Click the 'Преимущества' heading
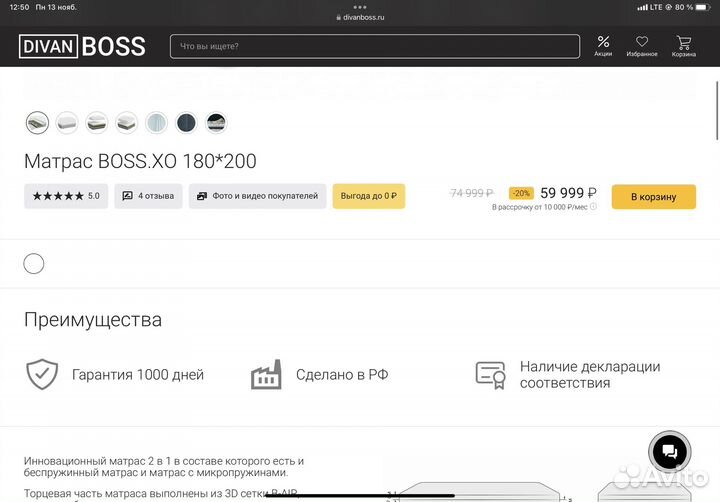 pyautogui.click(x=93, y=320)
